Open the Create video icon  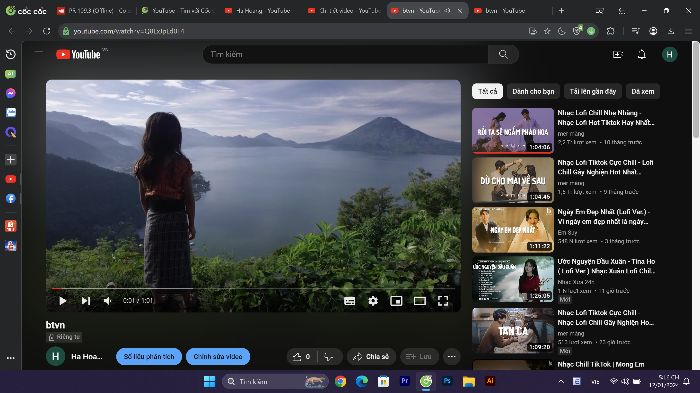pyautogui.click(x=618, y=54)
